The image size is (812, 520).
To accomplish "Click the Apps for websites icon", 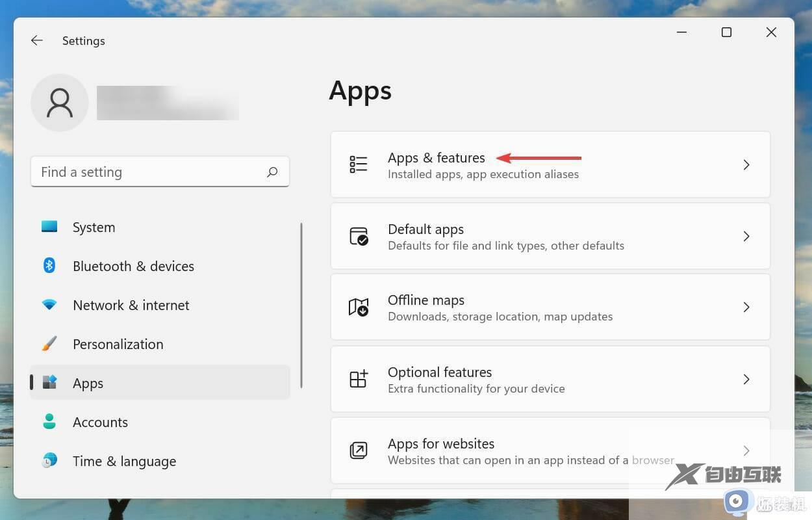I will [x=359, y=450].
